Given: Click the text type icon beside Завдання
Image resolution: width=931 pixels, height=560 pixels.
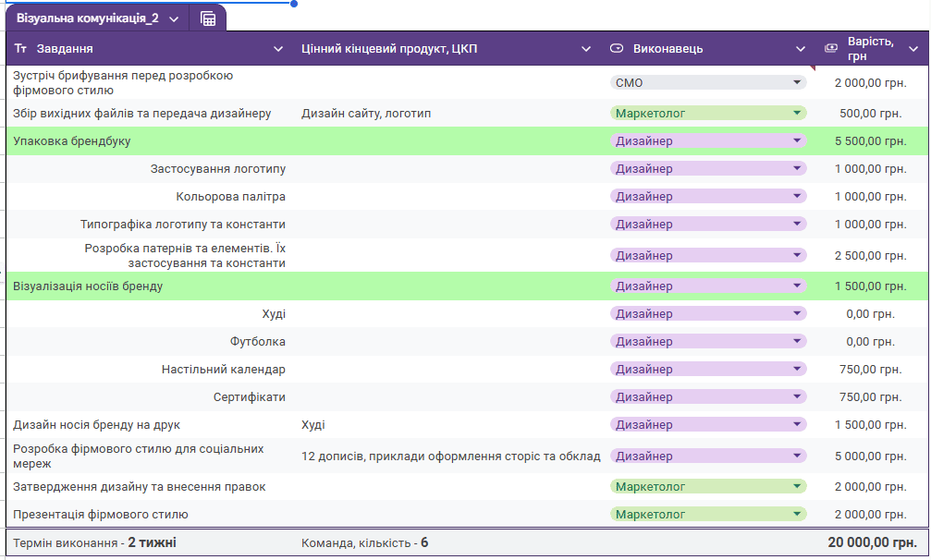Looking at the screenshot, I should (x=20, y=49).
